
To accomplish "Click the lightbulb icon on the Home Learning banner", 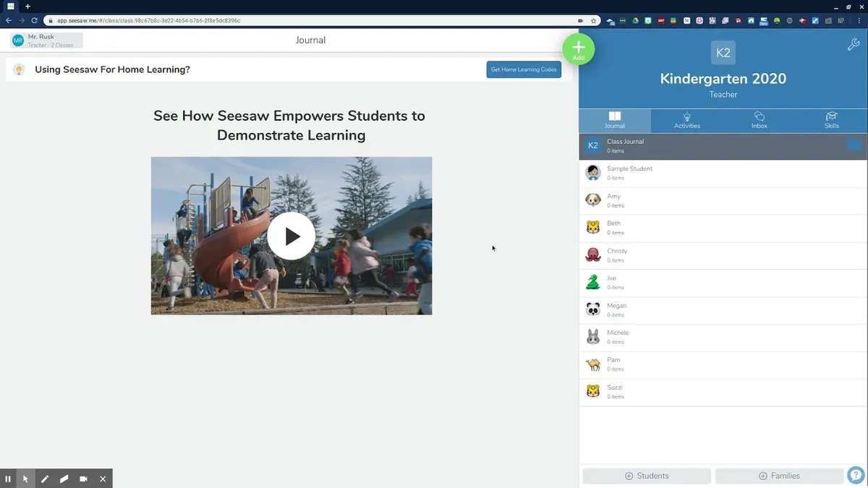I will (x=20, y=69).
